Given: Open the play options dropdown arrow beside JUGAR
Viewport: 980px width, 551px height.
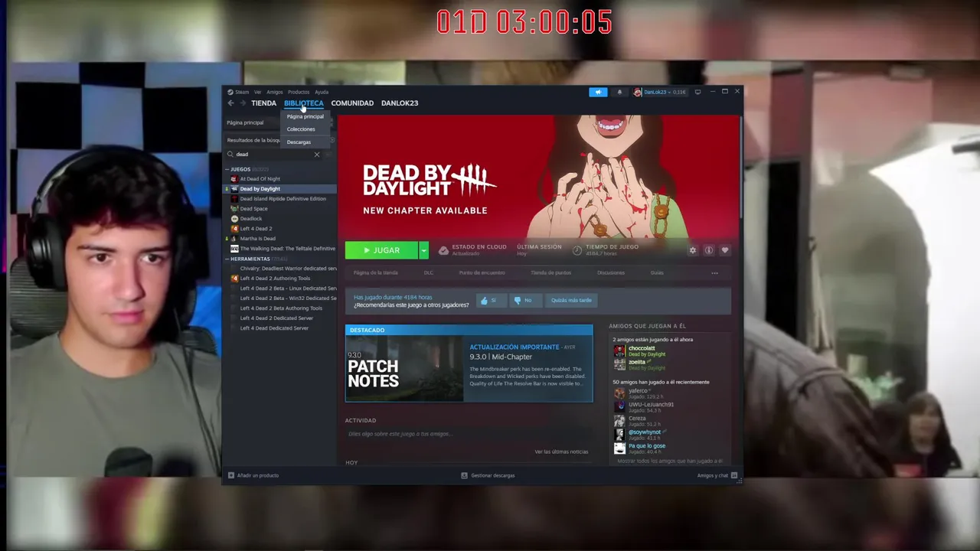Looking at the screenshot, I should click(x=423, y=250).
